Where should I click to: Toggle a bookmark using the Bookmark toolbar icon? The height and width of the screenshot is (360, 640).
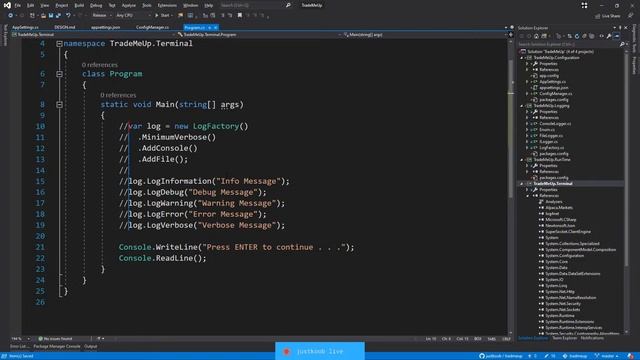[240, 16]
